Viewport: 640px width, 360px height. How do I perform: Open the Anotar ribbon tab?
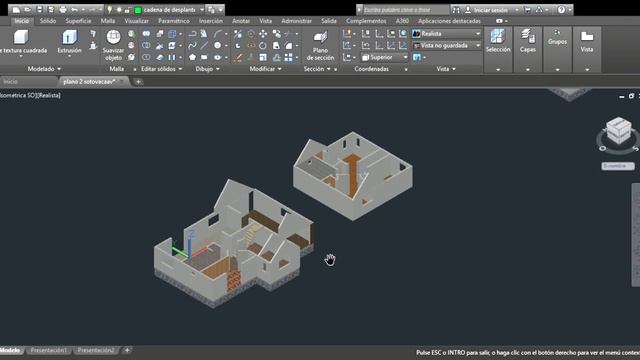click(241, 21)
